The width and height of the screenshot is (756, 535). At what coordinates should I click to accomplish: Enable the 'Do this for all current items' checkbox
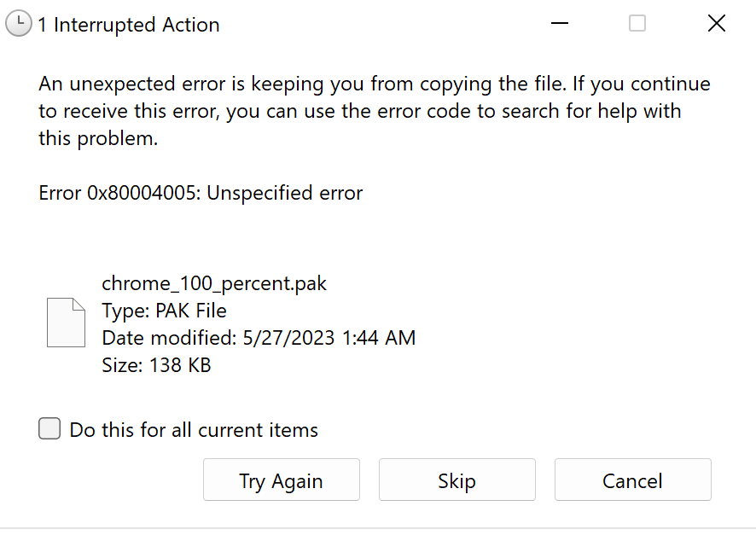pyautogui.click(x=49, y=428)
